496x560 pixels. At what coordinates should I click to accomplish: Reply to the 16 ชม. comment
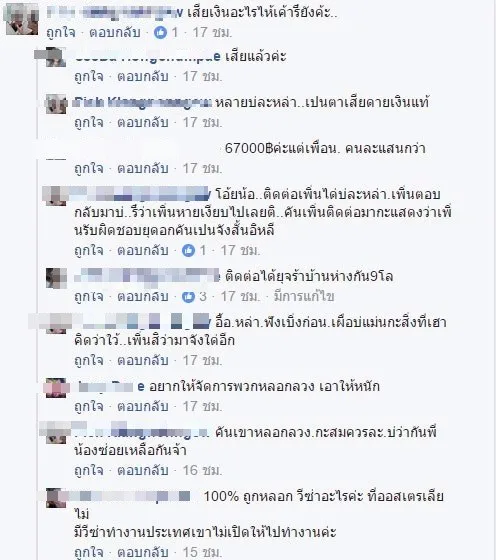tap(143, 470)
